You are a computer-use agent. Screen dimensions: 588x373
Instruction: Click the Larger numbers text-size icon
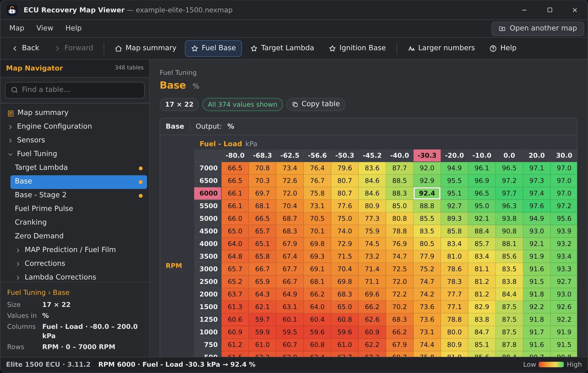click(411, 49)
